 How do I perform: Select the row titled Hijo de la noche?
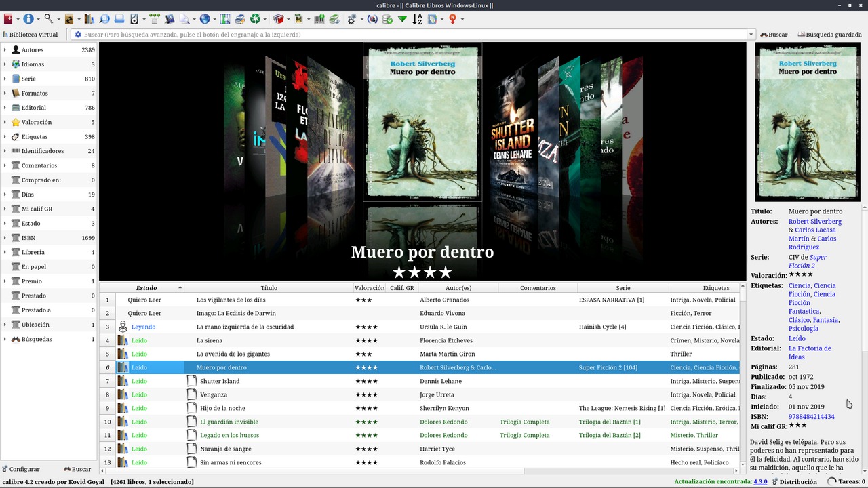420,408
